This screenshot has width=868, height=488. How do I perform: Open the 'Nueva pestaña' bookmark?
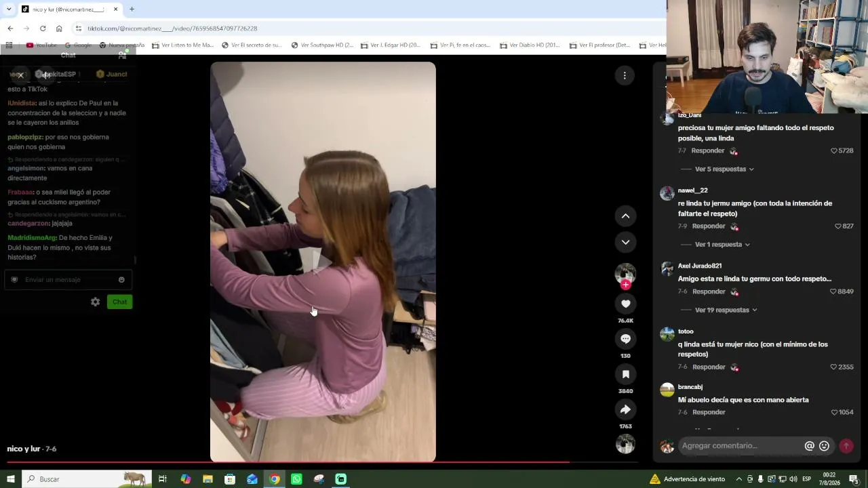tap(122, 45)
